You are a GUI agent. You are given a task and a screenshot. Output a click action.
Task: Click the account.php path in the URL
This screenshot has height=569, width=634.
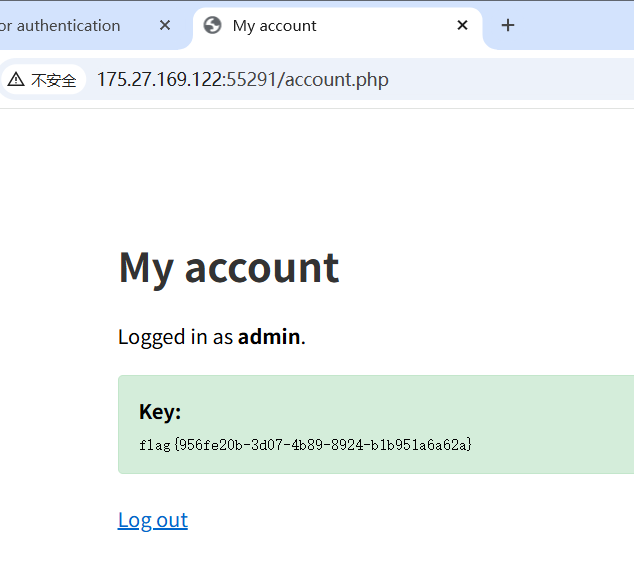337,80
